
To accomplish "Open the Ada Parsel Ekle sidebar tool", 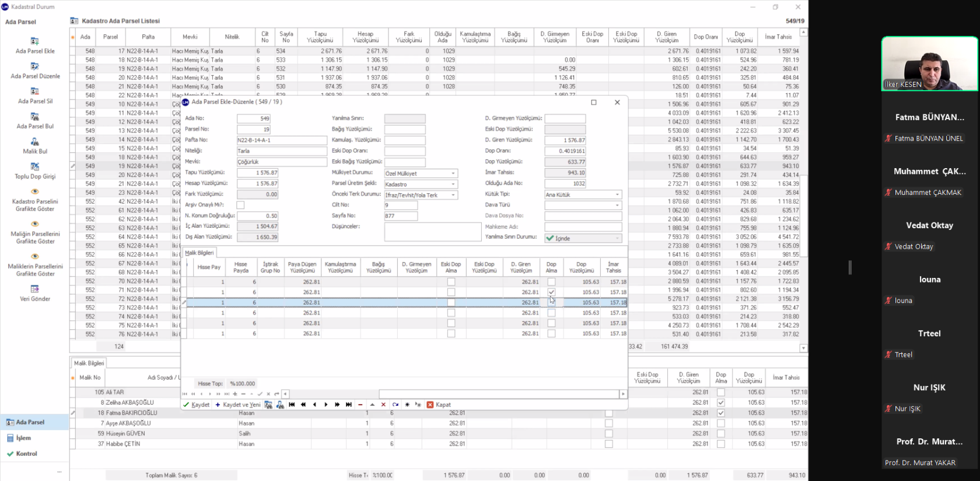I will [x=35, y=46].
